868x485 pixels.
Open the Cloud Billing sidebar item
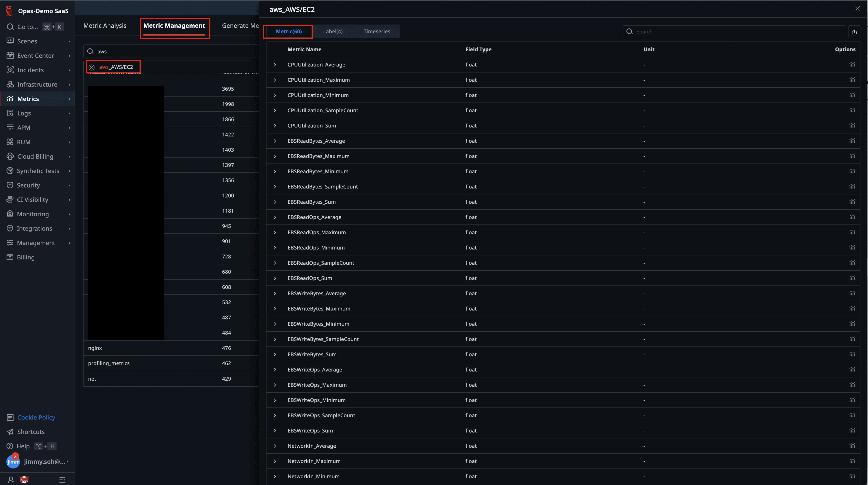click(x=35, y=156)
